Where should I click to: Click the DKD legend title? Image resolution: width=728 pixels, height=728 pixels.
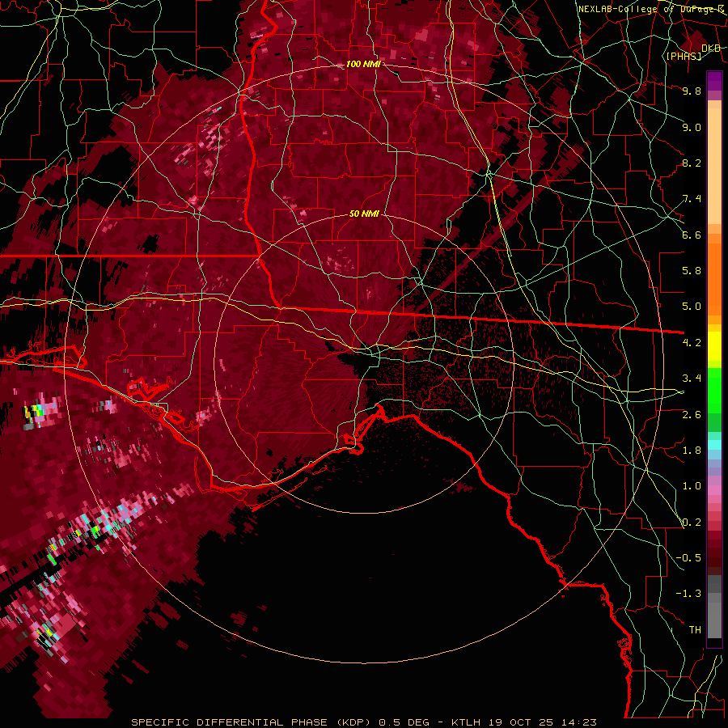click(x=711, y=48)
